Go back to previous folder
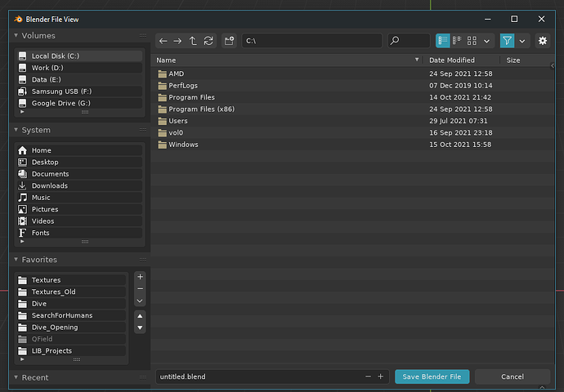564x392 pixels. [163, 41]
